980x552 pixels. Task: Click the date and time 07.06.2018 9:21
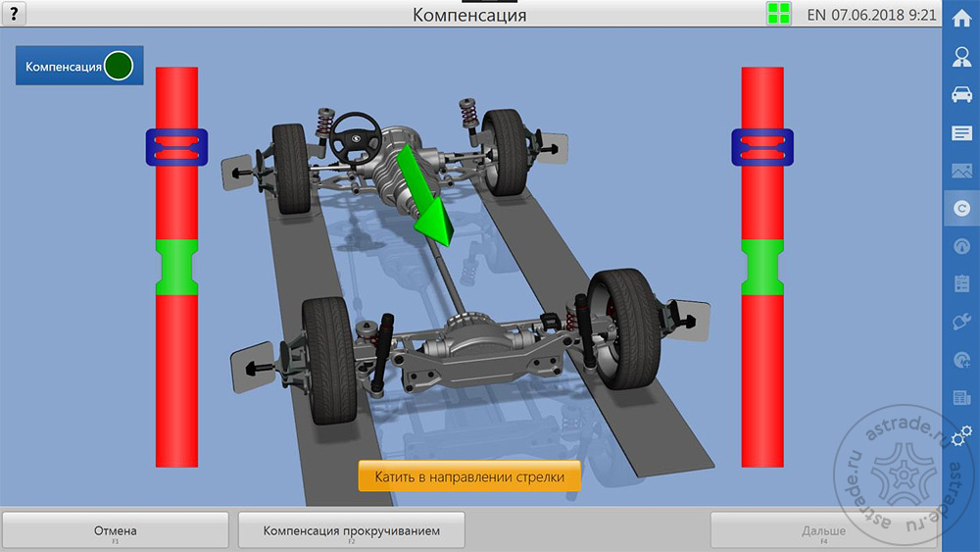click(x=884, y=15)
